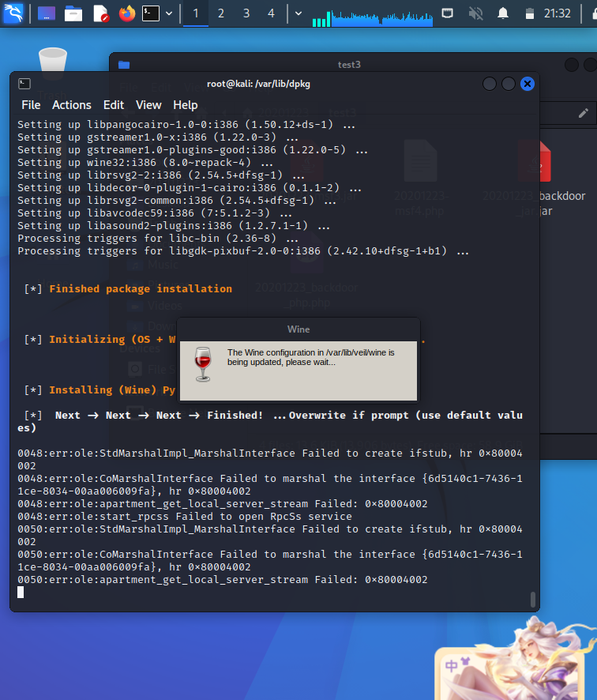This screenshot has width=597, height=700.
Task: Toggle the muted volume tray icon
Action: pyautogui.click(x=475, y=13)
